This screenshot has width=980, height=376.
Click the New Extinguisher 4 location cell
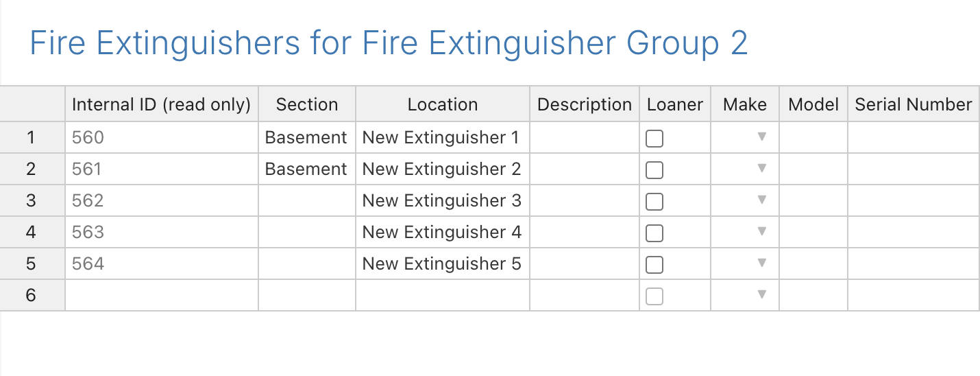click(443, 232)
